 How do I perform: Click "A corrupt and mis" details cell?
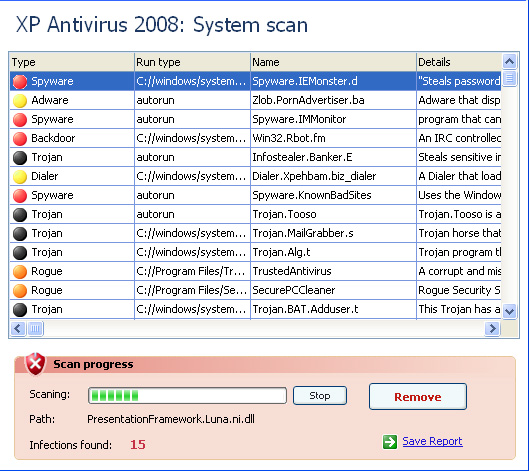pyautogui.click(x=459, y=271)
